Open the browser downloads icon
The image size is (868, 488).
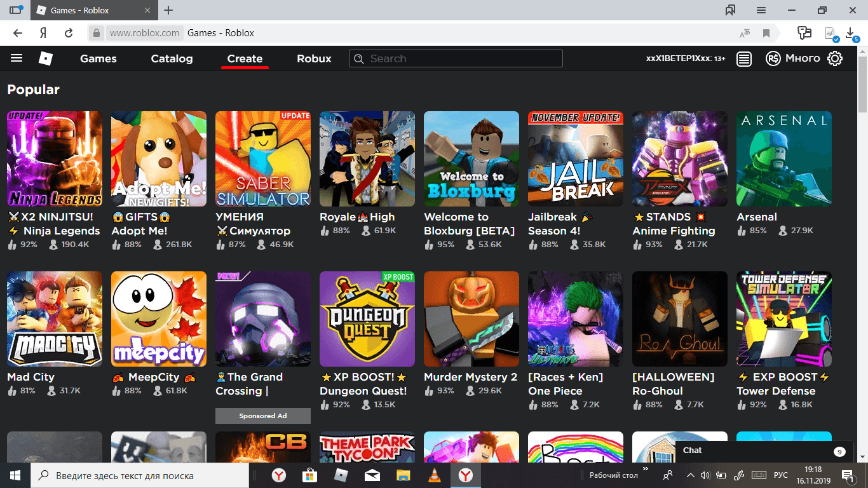click(x=850, y=33)
